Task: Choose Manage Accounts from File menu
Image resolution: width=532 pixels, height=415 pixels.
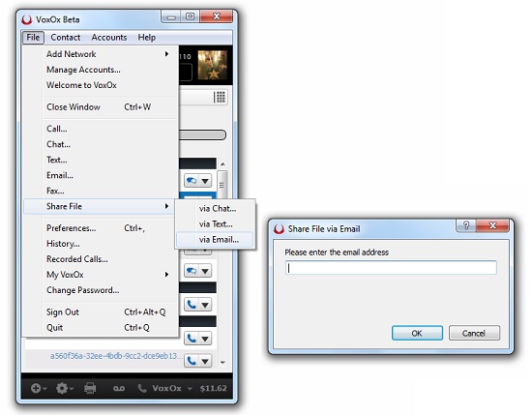Action: coord(101,70)
